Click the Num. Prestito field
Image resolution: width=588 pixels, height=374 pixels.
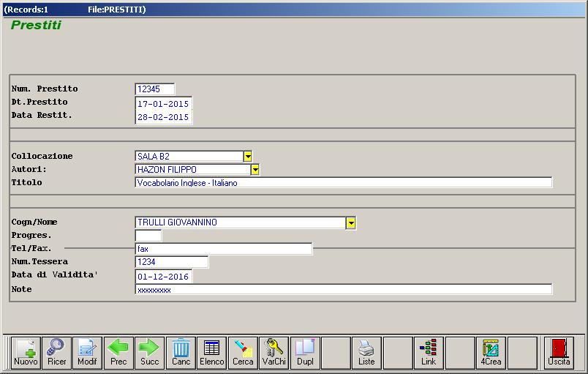tap(154, 89)
